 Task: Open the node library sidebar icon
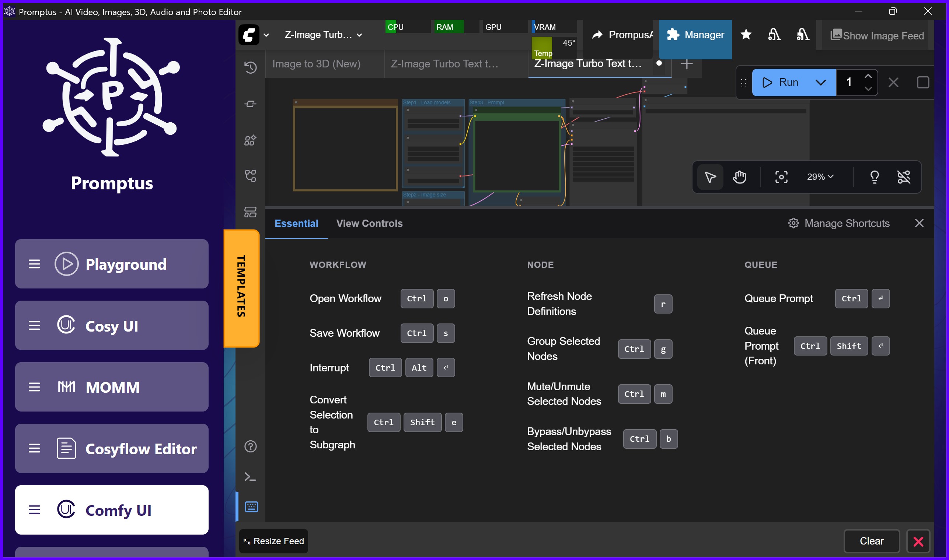[x=250, y=140]
